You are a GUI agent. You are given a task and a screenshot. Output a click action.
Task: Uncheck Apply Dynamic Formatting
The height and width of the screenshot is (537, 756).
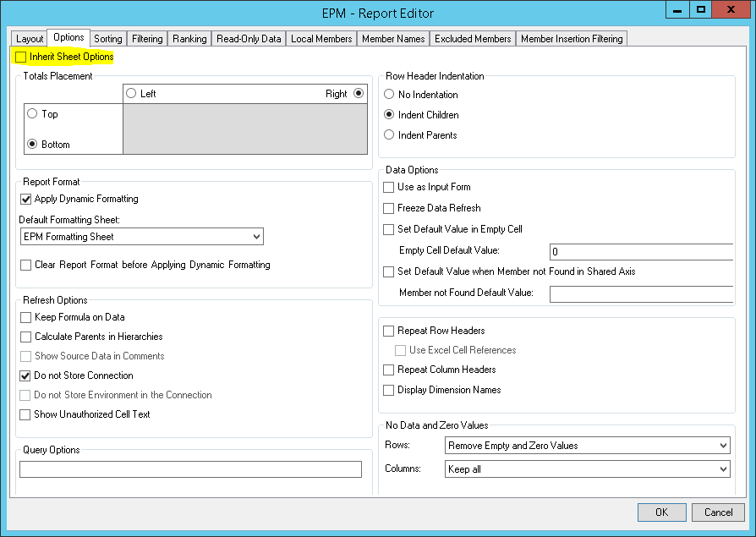25,199
